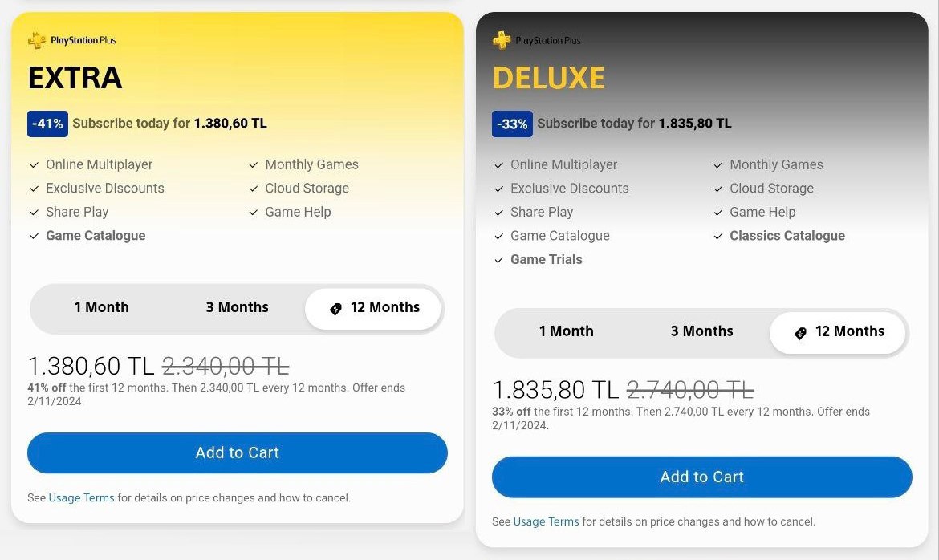Screen dimensions: 939x560
Task: Add the Deluxe subscription to cart
Action: tap(702, 477)
